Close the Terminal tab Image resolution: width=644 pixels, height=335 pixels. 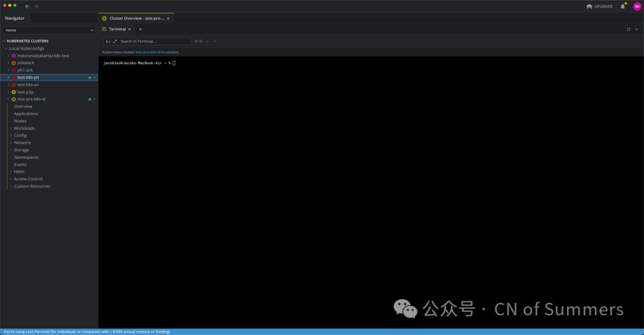tap(129, 29)
